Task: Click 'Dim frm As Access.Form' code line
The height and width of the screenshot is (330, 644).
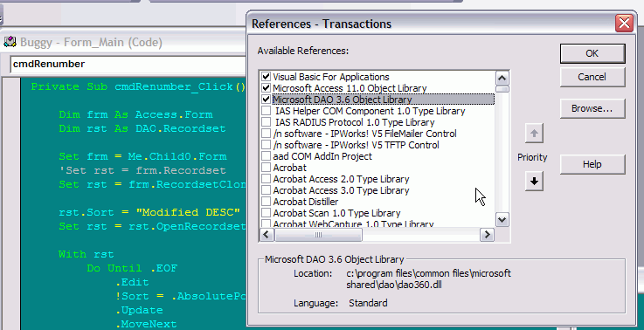Action: click(135, 114)
